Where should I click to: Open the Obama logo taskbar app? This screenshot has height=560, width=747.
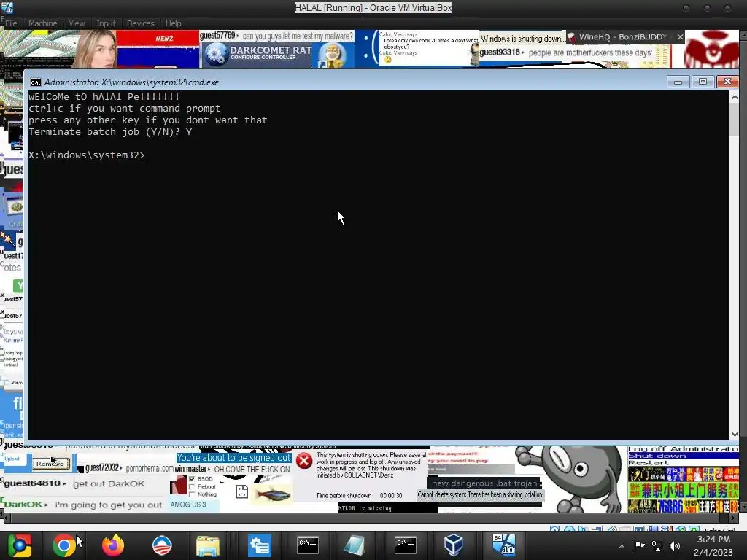[x=161, y=545]
